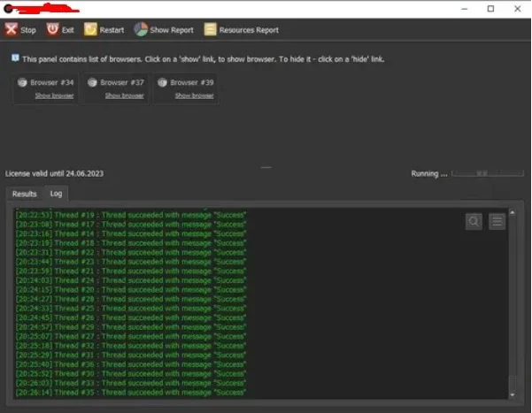Click the Restart toolbar label

pos(112,30)
